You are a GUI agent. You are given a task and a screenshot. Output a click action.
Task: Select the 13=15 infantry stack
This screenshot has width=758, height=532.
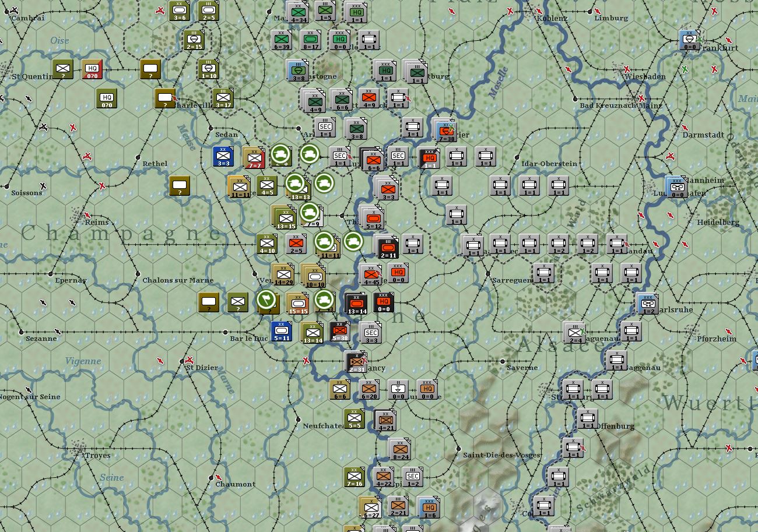pos(284,217)
